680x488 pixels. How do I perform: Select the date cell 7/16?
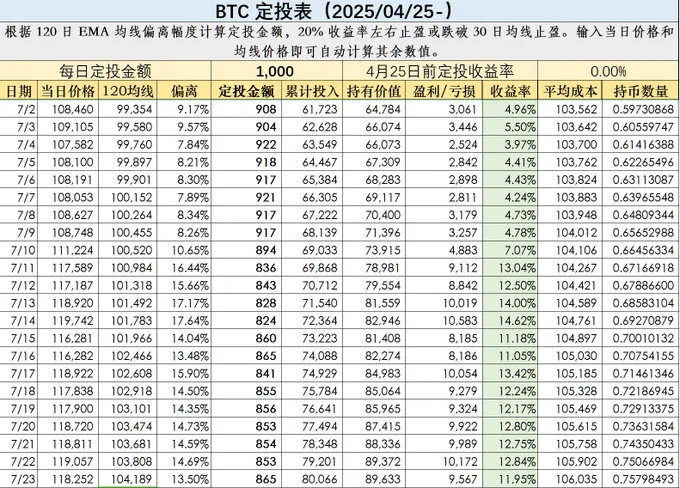19,356
